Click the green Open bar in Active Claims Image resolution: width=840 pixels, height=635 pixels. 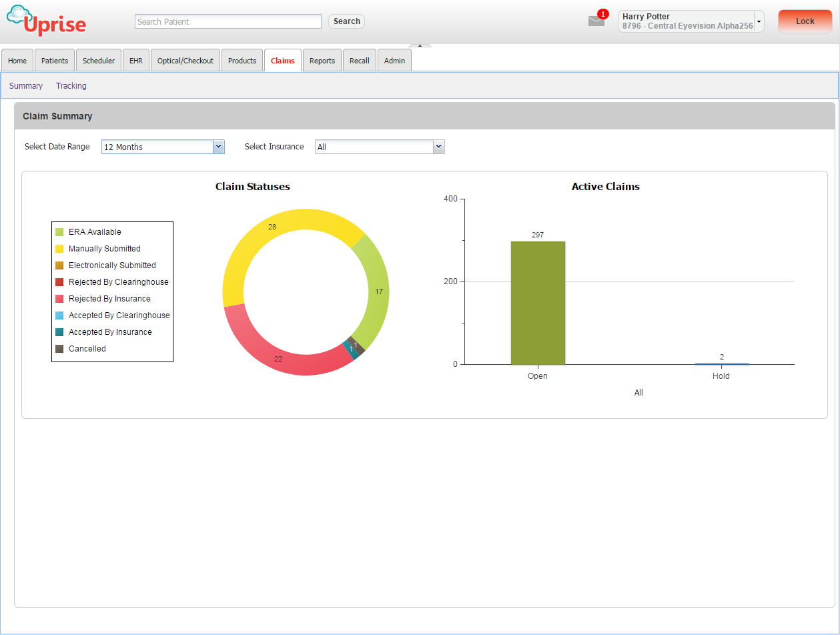537,300
